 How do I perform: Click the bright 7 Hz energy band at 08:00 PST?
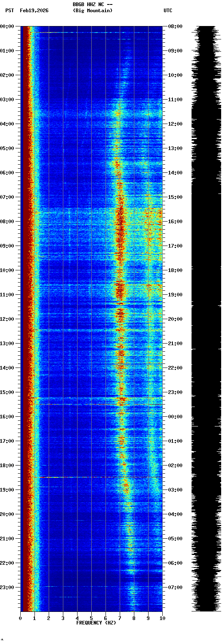pyautogui.click(x=120, y=222)
